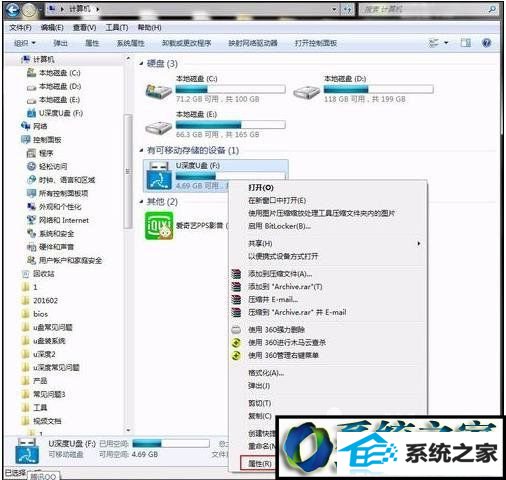Open the change view dropdown arrow
This screenshot has width=506, height=480.
point(446,43)
